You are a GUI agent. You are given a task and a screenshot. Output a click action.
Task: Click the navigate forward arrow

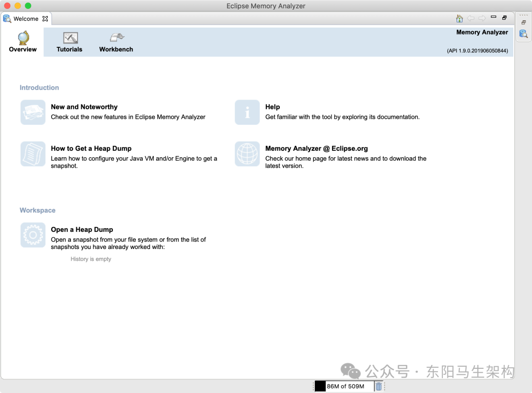[482, 18]
